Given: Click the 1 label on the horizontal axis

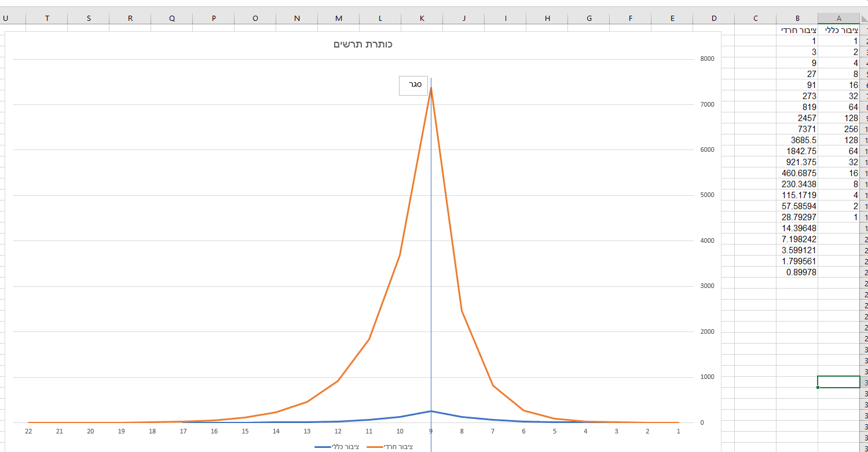Looking at the screenshot, I should (678, 431).
